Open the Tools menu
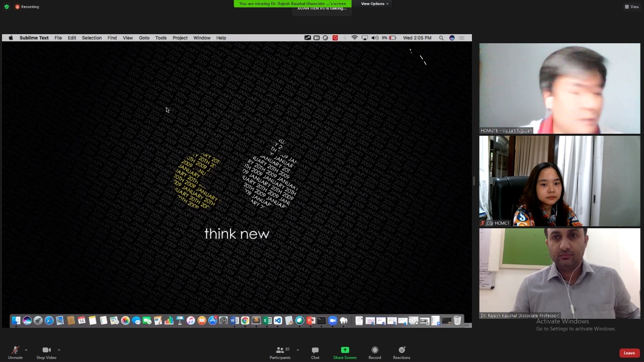Screen dimensions: 644x362 161,38
